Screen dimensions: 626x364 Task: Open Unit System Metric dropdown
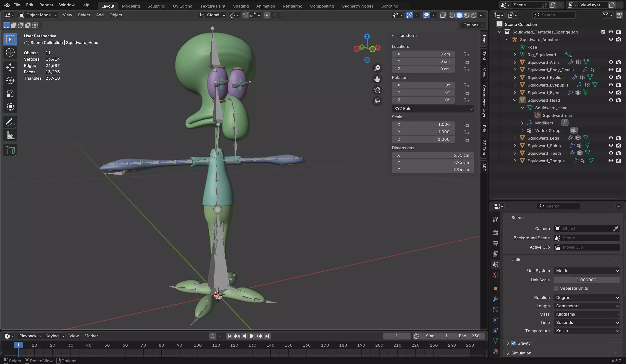587,271
